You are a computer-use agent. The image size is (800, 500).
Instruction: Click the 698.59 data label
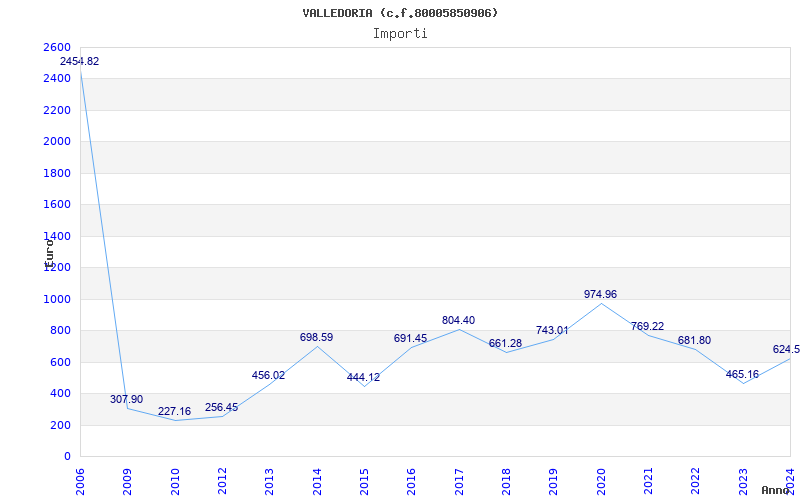tap(316, 337)
